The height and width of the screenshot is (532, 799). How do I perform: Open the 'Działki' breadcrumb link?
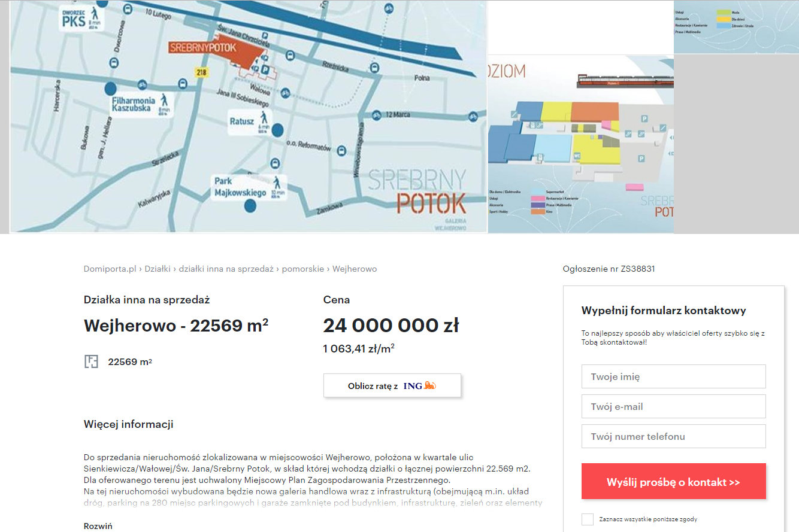[x=158, y=269]
